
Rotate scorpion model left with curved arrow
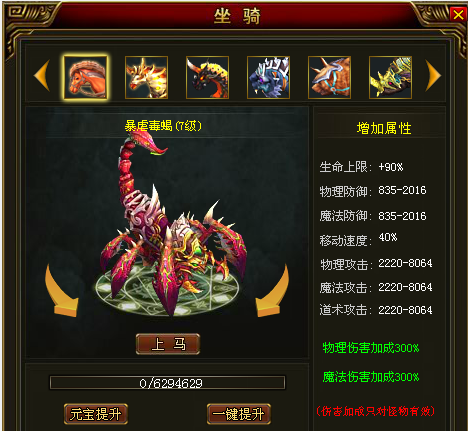61,291
